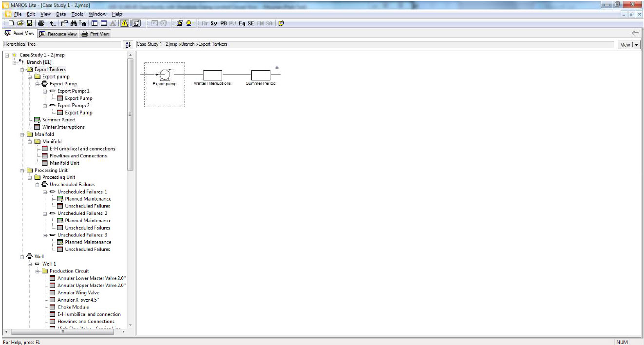Switch to the Resource View tab
Screen dimensions: 644x345
click(58, 34)
